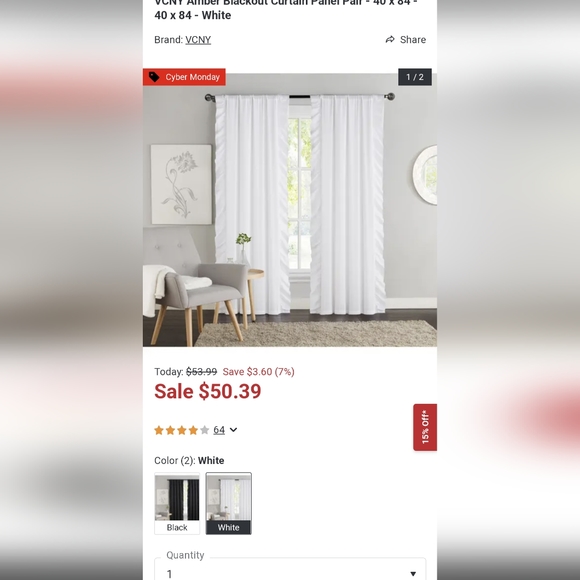
Task: Open the 15% Off side tab
Action: pyautogui.click(x=425, y=427)
